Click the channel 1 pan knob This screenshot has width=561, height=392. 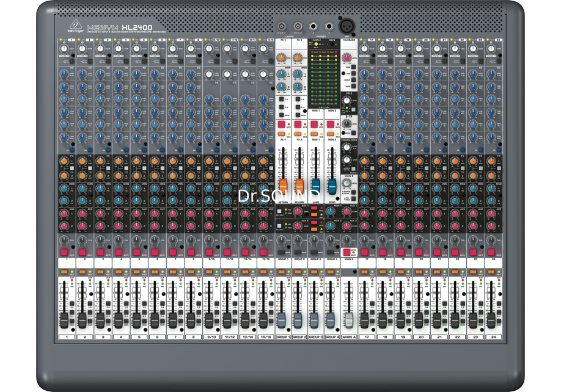64,240
